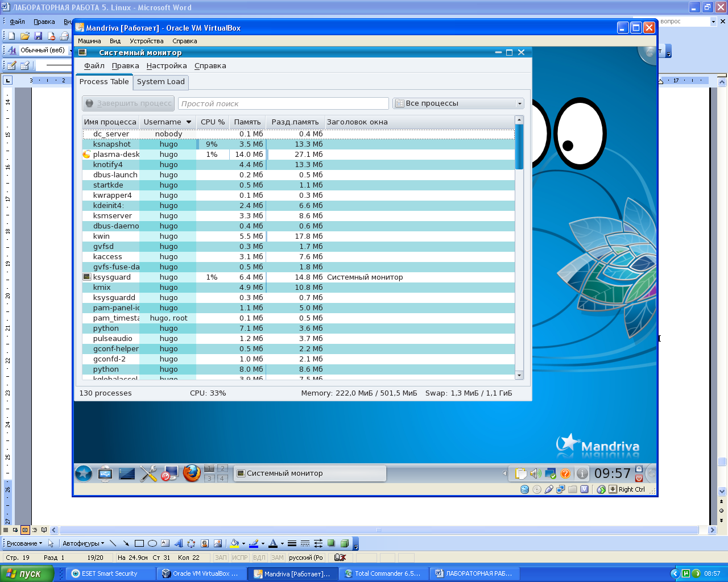Click the Save diskette icon in Word toolbar
Image resolution: width=728 pixels, height=582 pixels.
pos(38,36)
